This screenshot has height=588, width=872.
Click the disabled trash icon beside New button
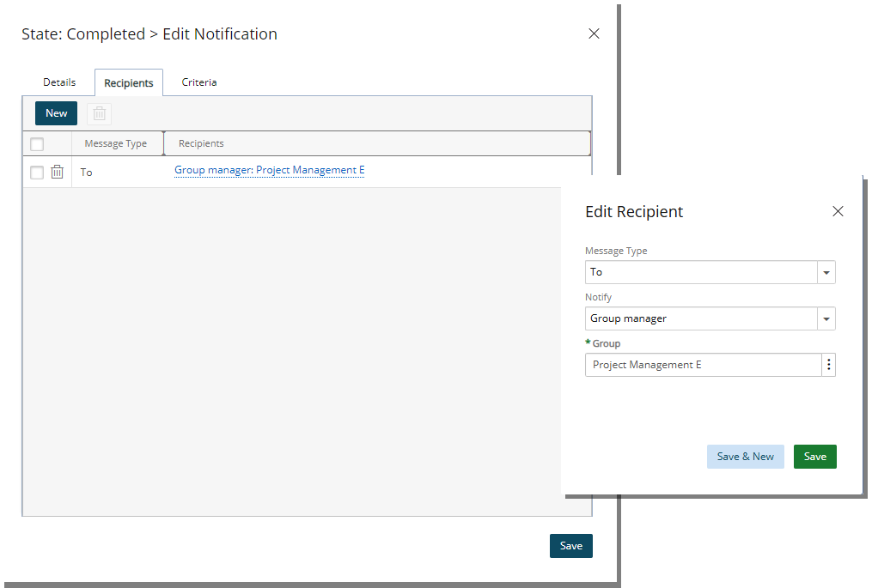pos(100,113)
